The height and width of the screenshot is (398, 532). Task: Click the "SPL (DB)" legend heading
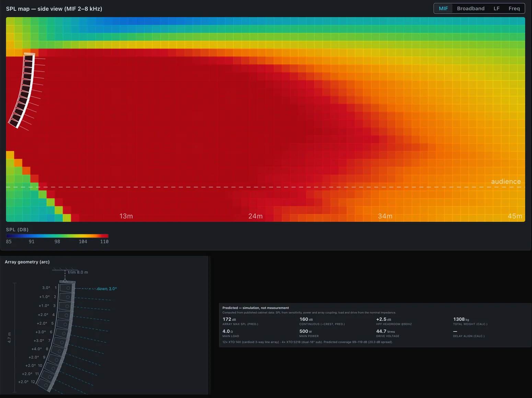(17, 230)
